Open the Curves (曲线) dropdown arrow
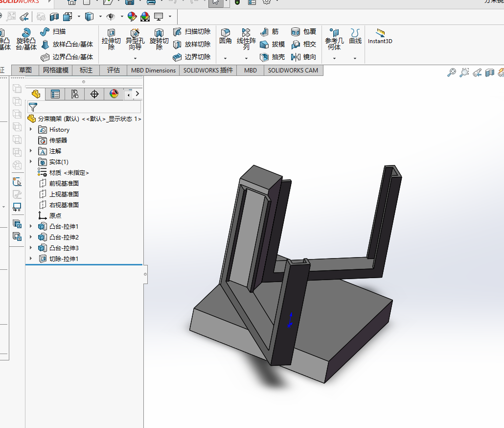504x428 pixels. tap(355, 58)
